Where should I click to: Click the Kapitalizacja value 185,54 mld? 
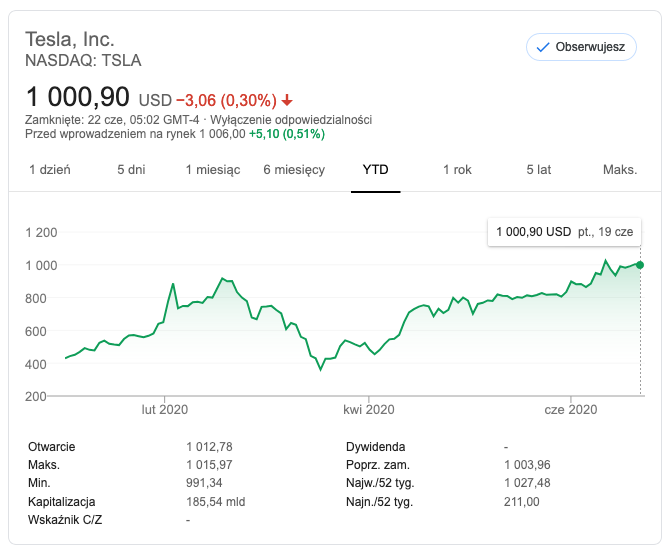click(x=216, y=502)
